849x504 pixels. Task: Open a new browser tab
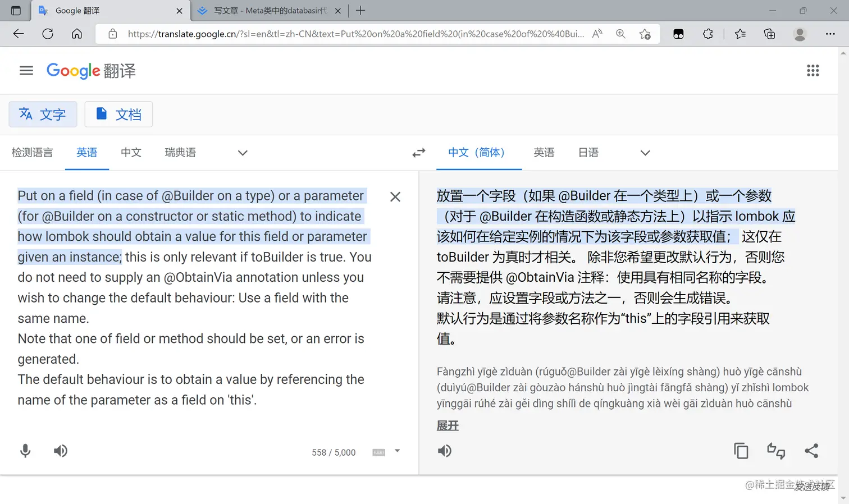[x=360, y=11]
